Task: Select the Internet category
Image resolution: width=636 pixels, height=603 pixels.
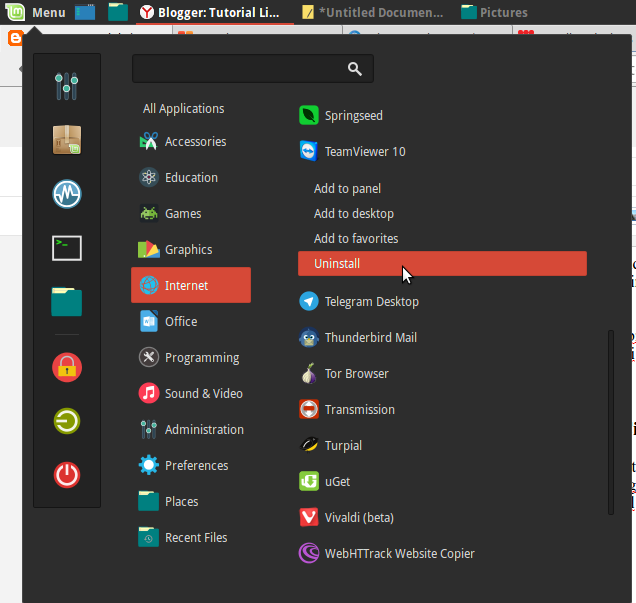Action: point(191,285)
